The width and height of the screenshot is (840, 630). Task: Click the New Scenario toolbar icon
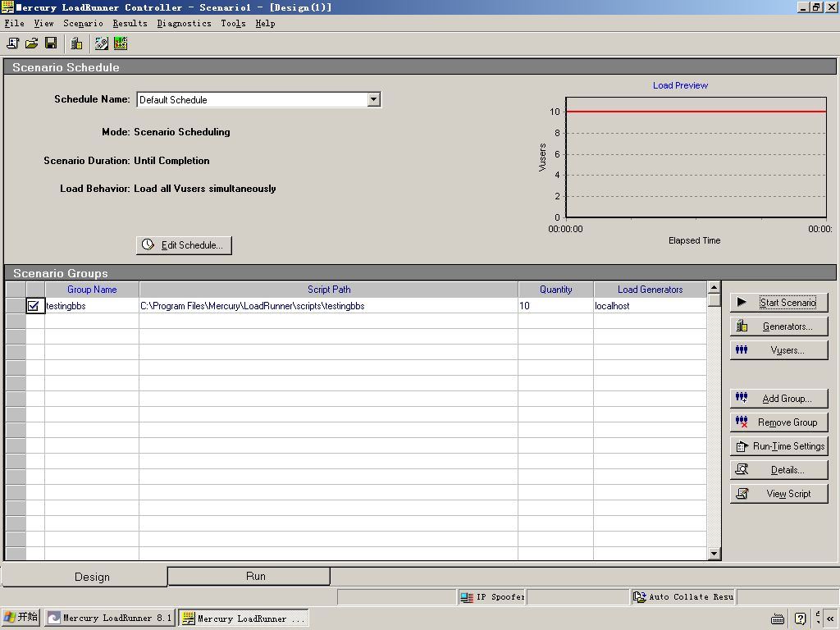pyautogui.click(x=12, y=43)
